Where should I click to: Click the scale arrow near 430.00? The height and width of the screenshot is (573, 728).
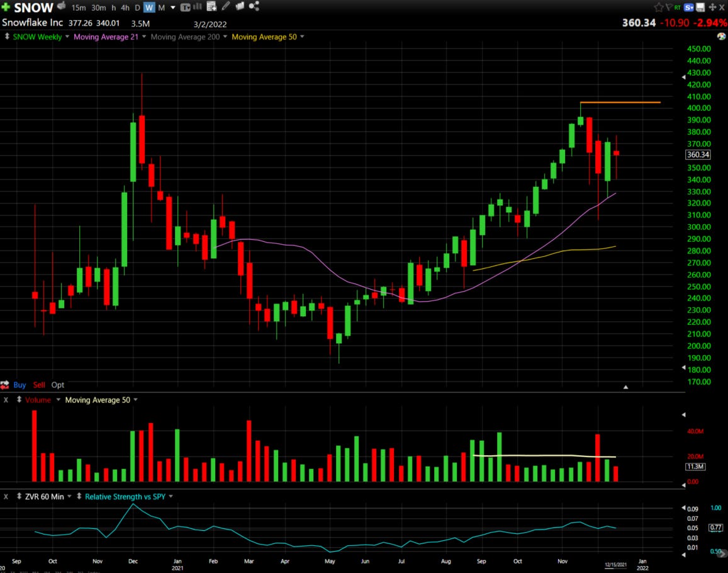(x=683, y=77)
